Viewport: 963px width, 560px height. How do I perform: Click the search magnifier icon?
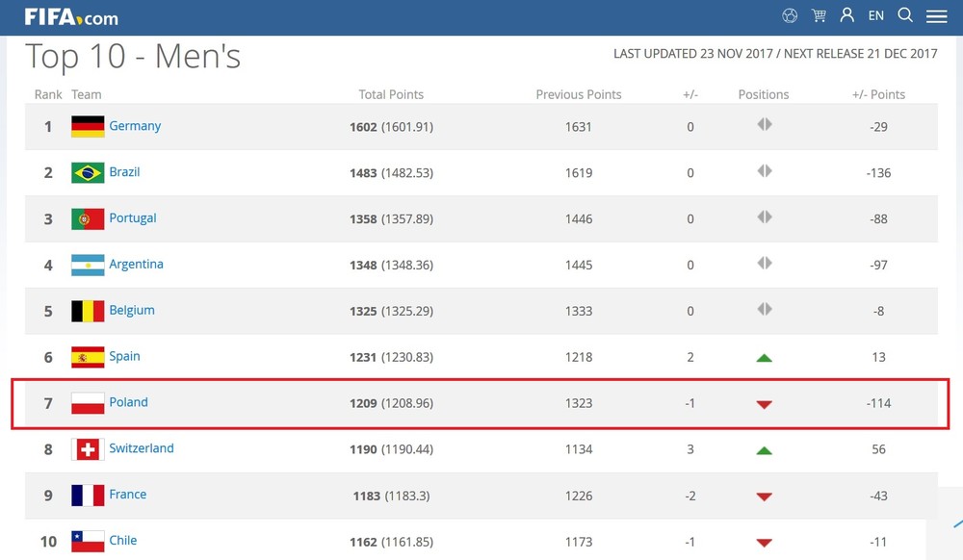coord(905,15)
